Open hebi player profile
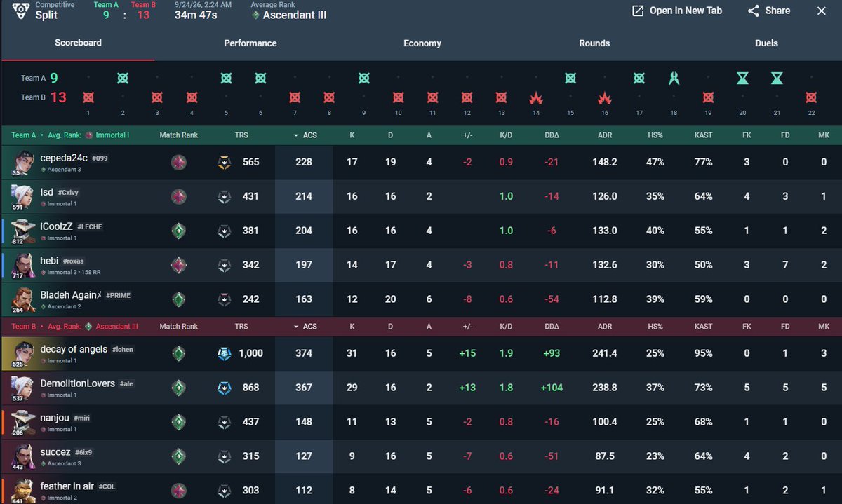Screen dimensions: 842x504 [49, 261]
